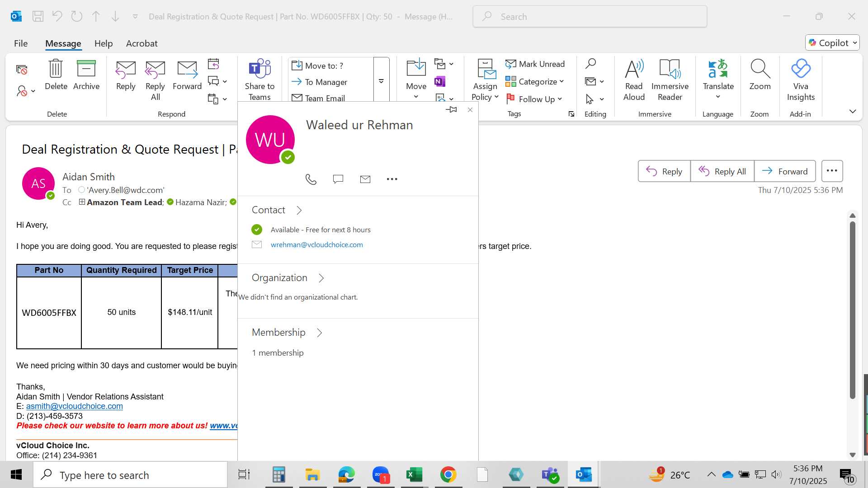Screen dimensions: 868x488
Task: Open more actions in message header
Action: tap(832, 171)
